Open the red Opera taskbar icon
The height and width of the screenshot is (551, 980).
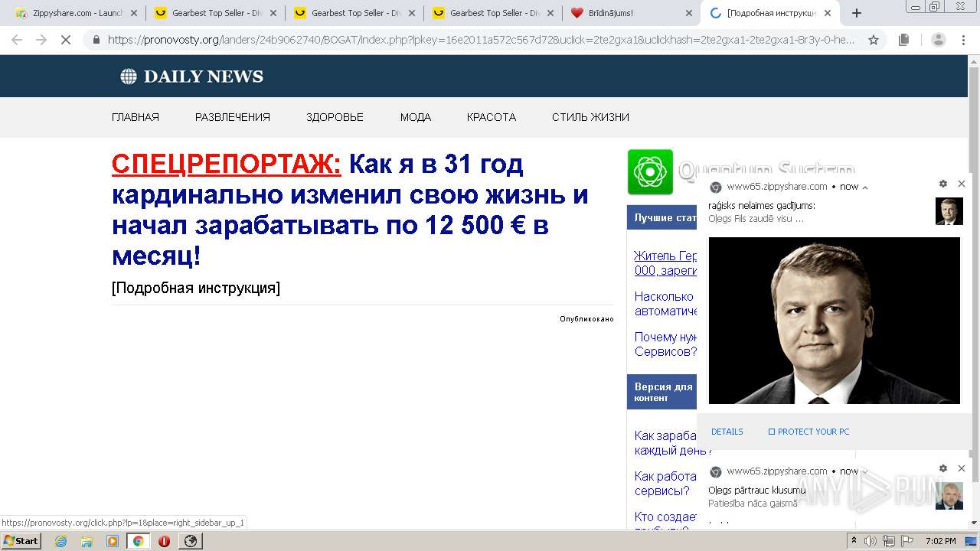pos(164,541)
